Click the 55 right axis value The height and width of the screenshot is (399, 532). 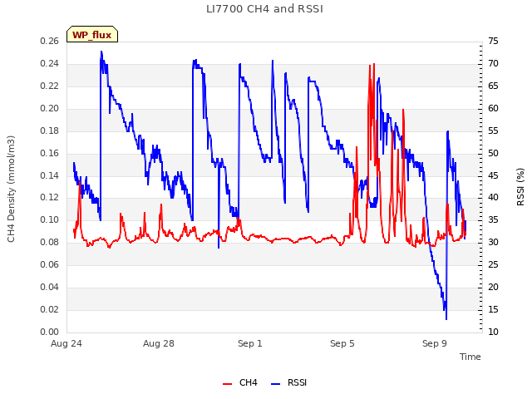click(x=493, y=131)
